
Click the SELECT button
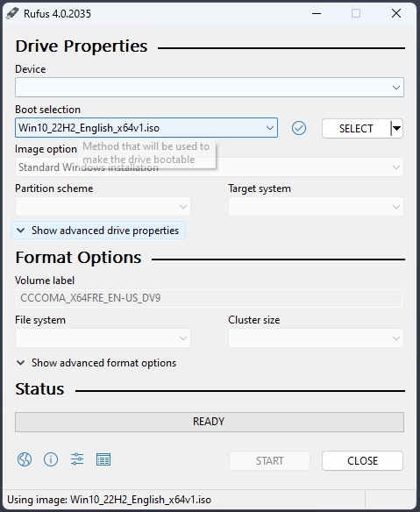pyautogui.click(x=356, y=128)
